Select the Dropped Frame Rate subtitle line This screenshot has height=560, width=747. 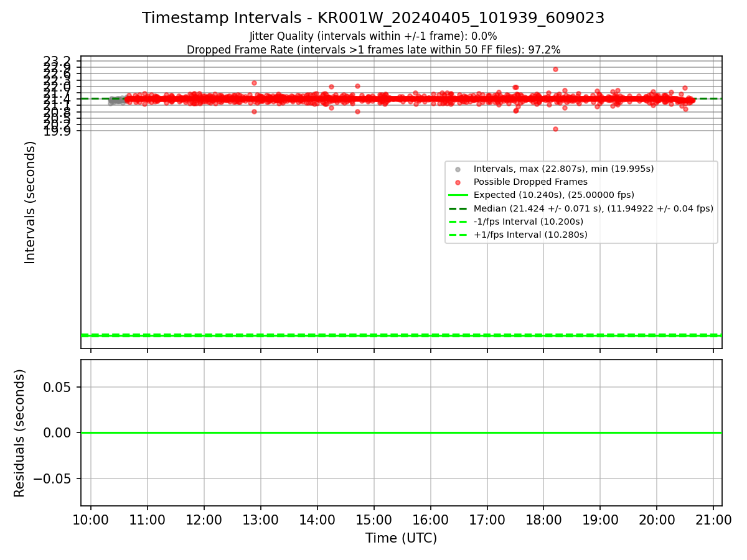click(374, 50)
